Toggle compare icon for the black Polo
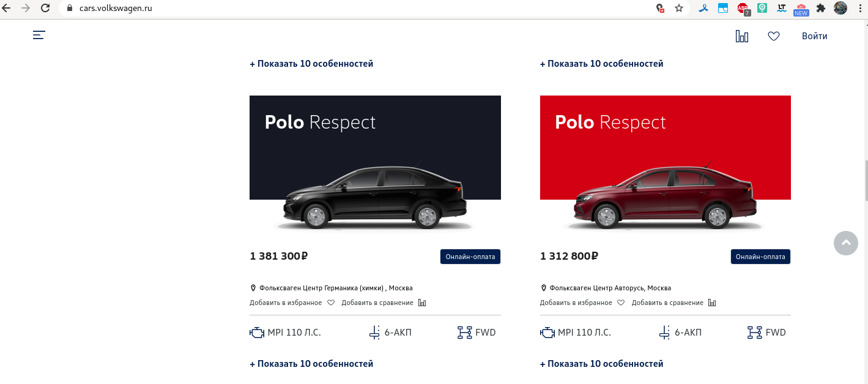Screen dimensions: 868x384 click(x=422, y=303)
